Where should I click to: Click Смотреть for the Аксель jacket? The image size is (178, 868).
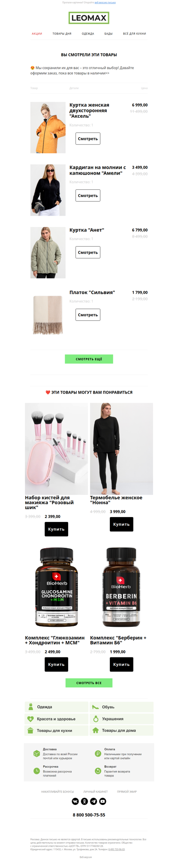coord(88,139)
